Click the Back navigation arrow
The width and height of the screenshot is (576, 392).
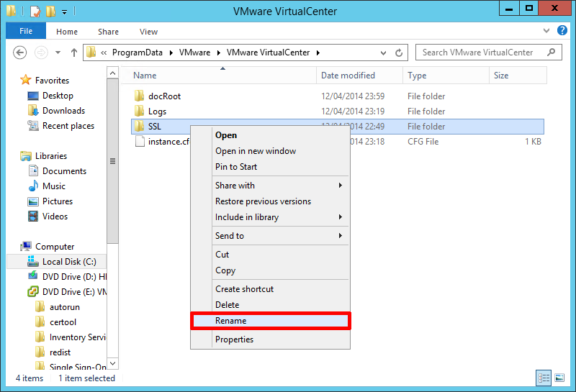coord(20,53)
